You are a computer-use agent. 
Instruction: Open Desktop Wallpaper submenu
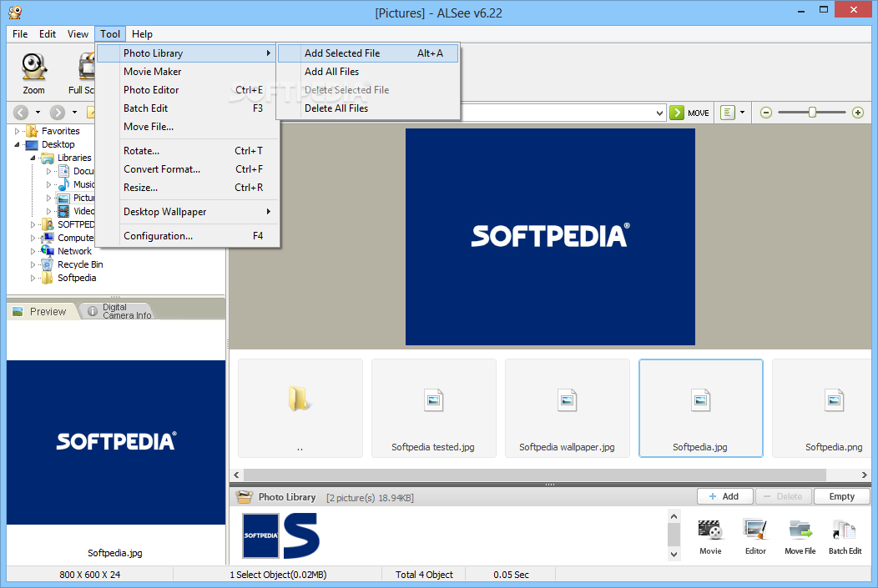(x=187, y=212)
